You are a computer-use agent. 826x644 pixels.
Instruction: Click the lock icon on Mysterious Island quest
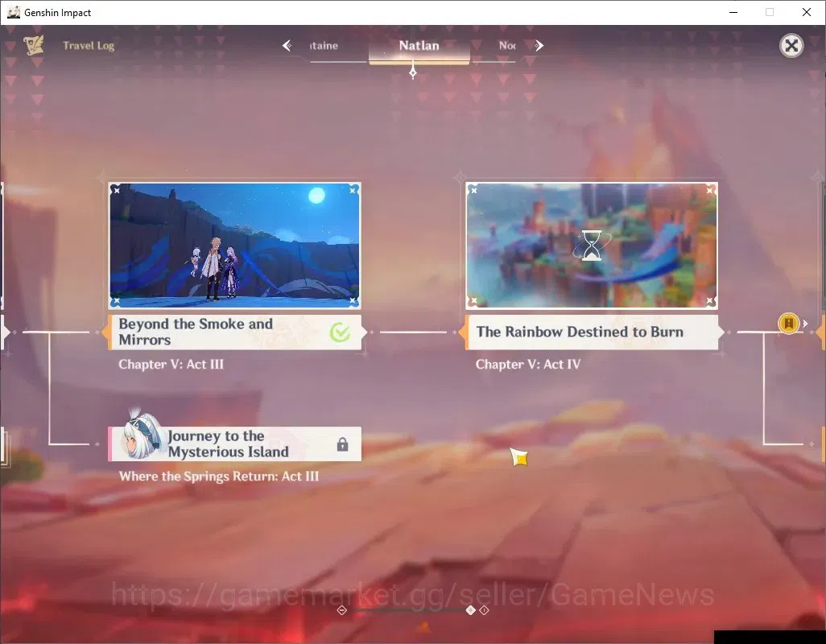coord(342,444)
